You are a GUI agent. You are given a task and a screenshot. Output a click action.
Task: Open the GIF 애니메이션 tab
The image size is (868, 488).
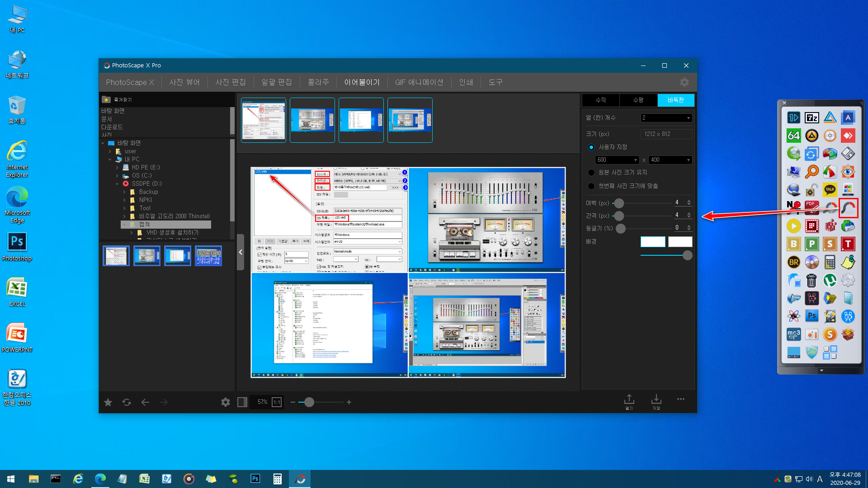click(419, 82)
